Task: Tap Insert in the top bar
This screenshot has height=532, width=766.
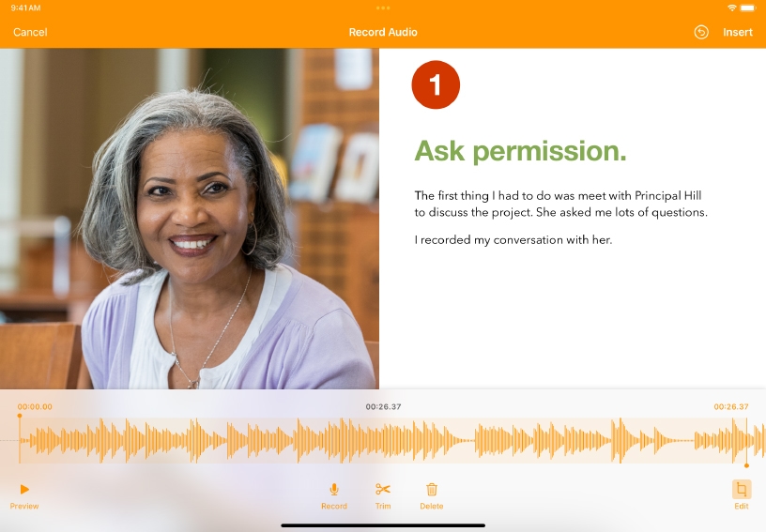Action: 738,32
